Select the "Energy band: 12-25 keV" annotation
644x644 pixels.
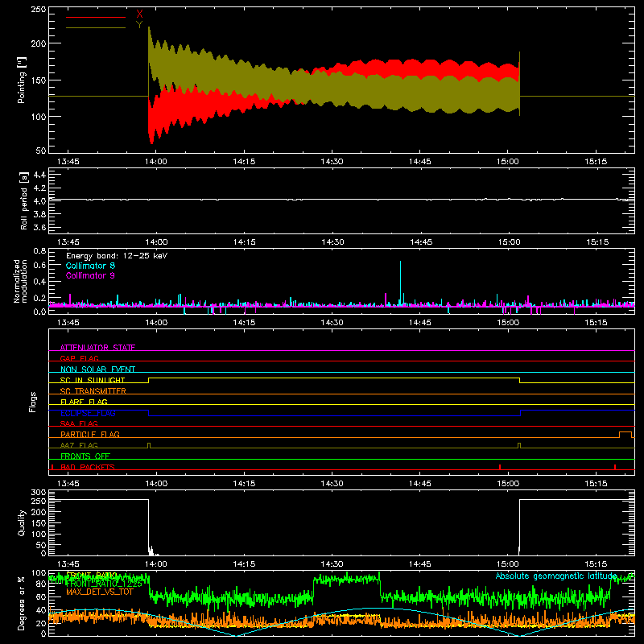[x=117, y=256]
